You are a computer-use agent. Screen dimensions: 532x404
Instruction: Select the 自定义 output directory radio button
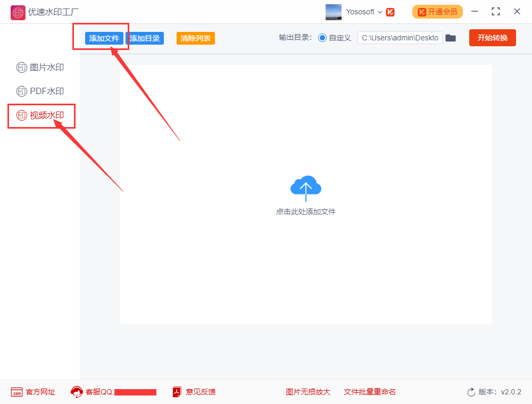pyautogui.click(x=323, y=38)
